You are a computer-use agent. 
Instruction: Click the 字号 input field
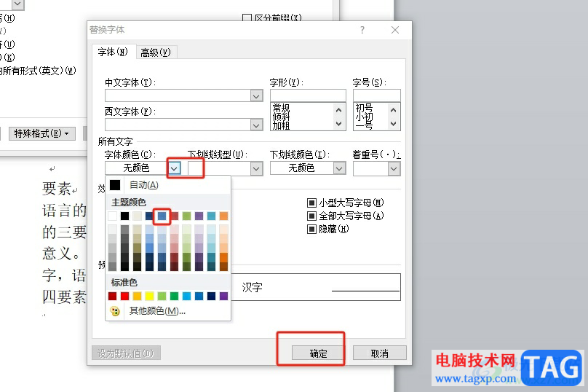pyautogui.click(x=377, y=95)
